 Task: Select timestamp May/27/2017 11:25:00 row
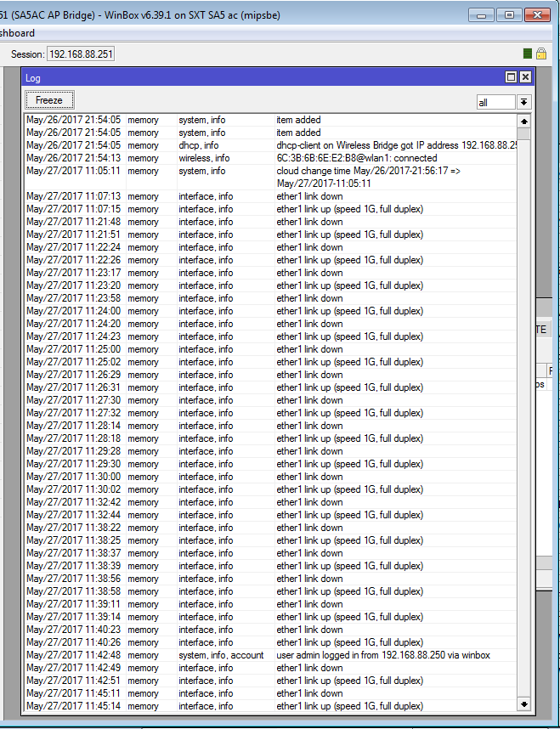coord(271,349)
